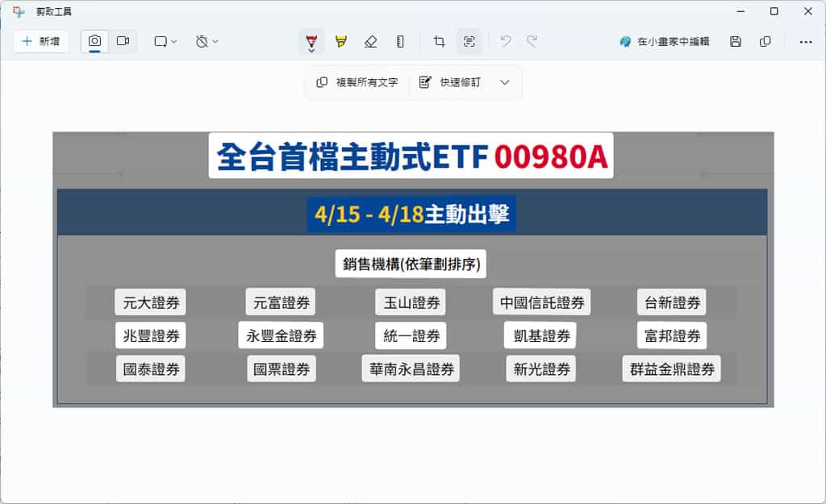Open the snip shape mode dropdown
Viewport: 826px width, 504px height.
(x=165, y=41)
